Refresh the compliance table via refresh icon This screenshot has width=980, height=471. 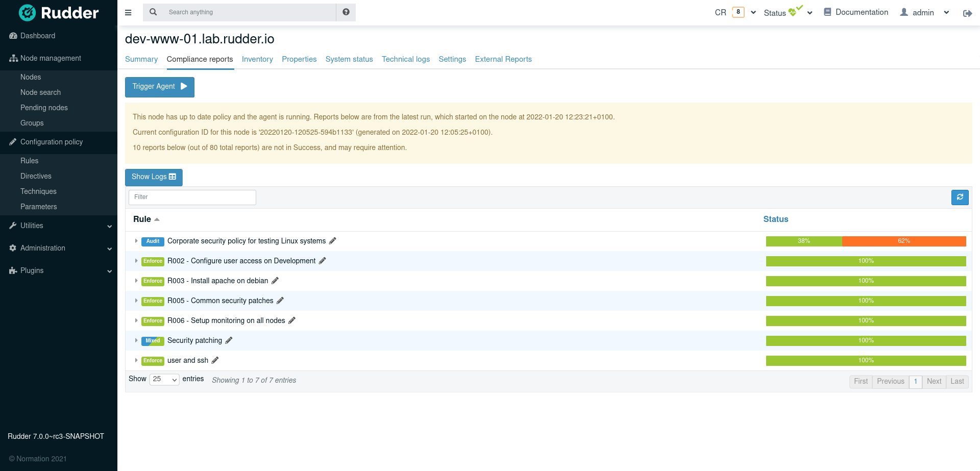click(x=960, y=197)
